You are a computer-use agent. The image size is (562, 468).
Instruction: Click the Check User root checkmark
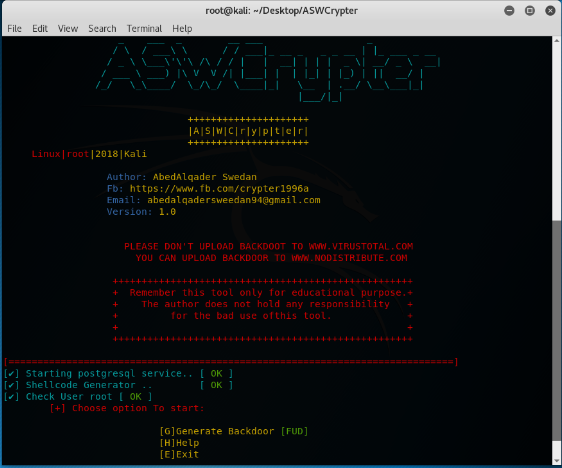(x=11, y=397)
